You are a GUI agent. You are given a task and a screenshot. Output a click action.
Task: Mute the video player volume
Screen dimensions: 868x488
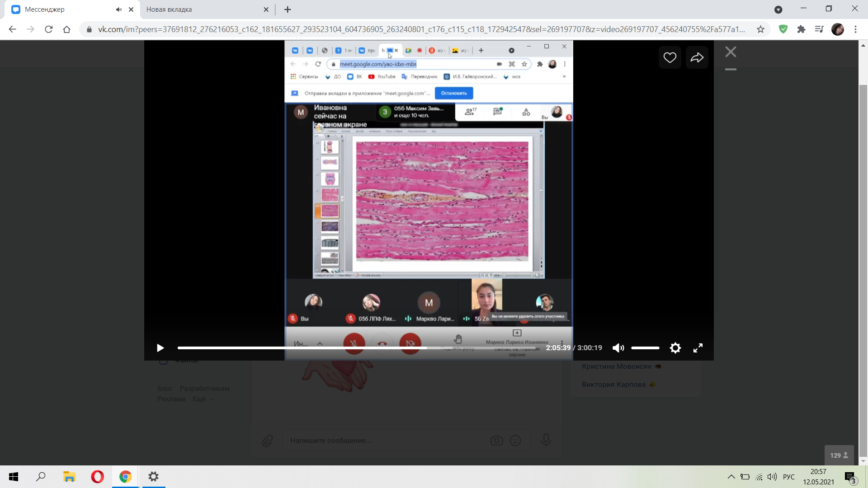pos(618,348)
